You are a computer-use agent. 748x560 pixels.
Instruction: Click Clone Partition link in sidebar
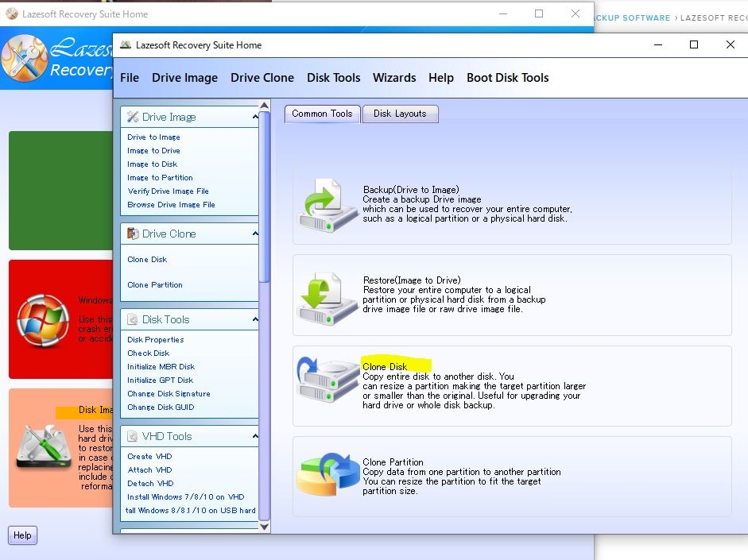pyautogui.click(x=154, y=285)
